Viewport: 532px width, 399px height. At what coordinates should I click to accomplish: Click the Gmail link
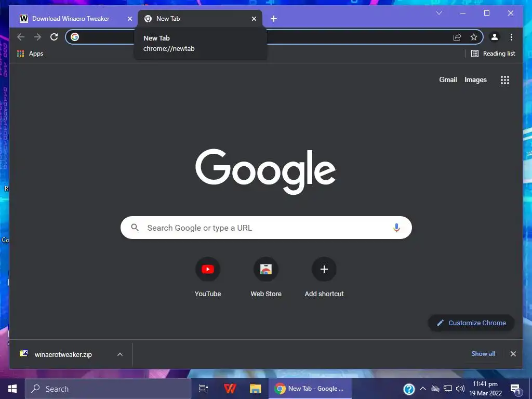(x=448, y=79)
